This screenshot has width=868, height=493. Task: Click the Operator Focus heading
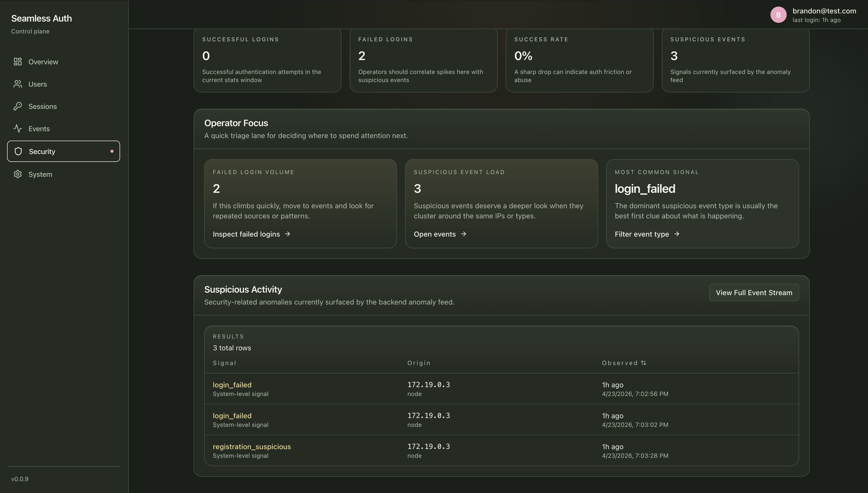(236, 123)
